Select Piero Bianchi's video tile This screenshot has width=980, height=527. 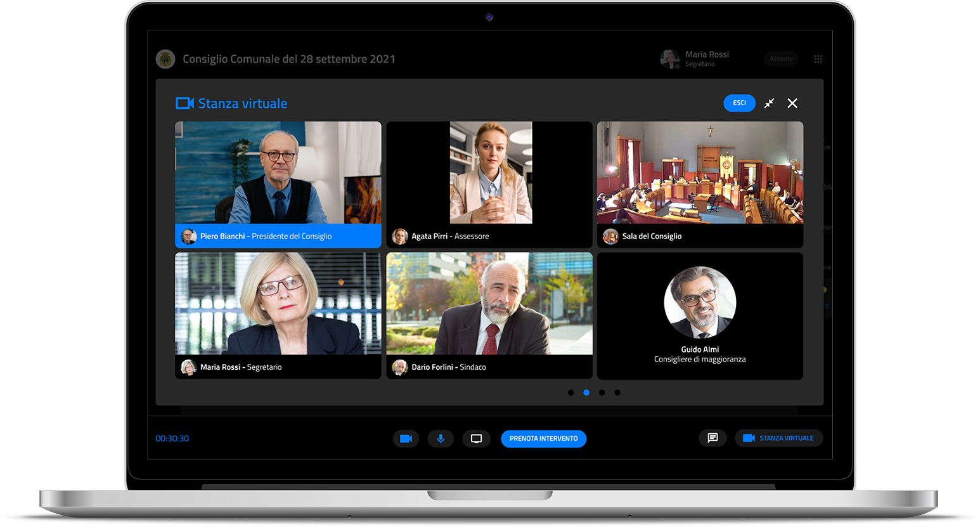pos(278,172)
